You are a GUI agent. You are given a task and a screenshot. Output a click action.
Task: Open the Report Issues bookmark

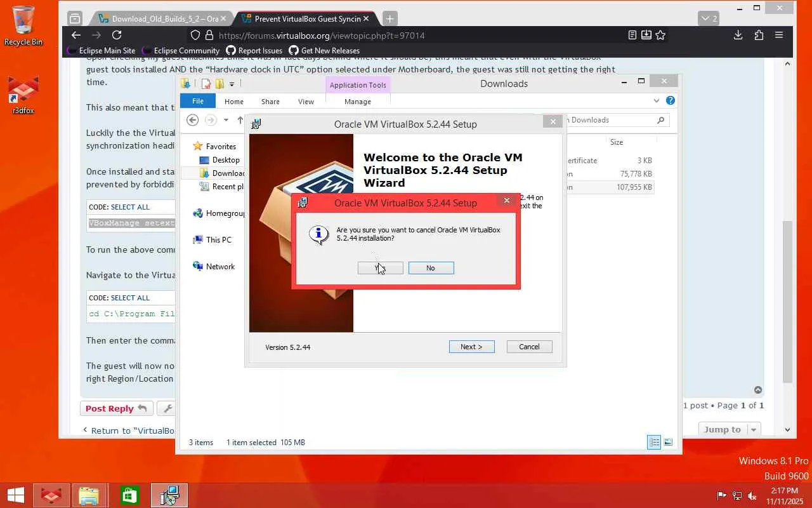[254, 51]
